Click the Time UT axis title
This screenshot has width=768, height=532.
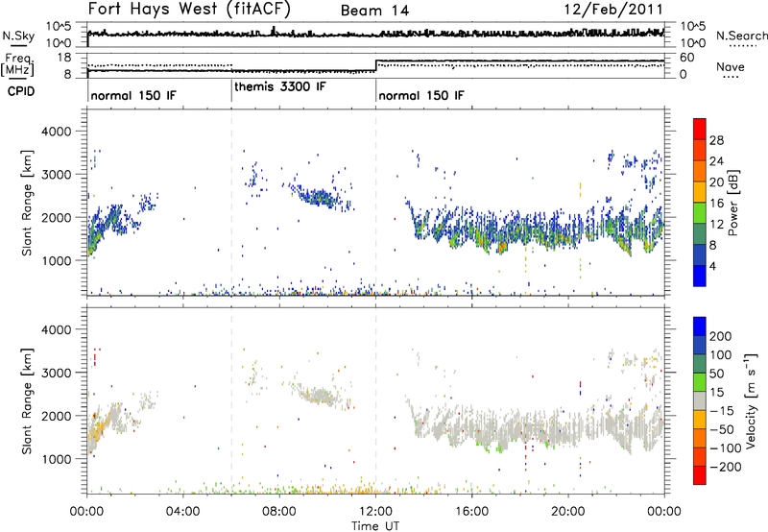click(x=375, y=526)
